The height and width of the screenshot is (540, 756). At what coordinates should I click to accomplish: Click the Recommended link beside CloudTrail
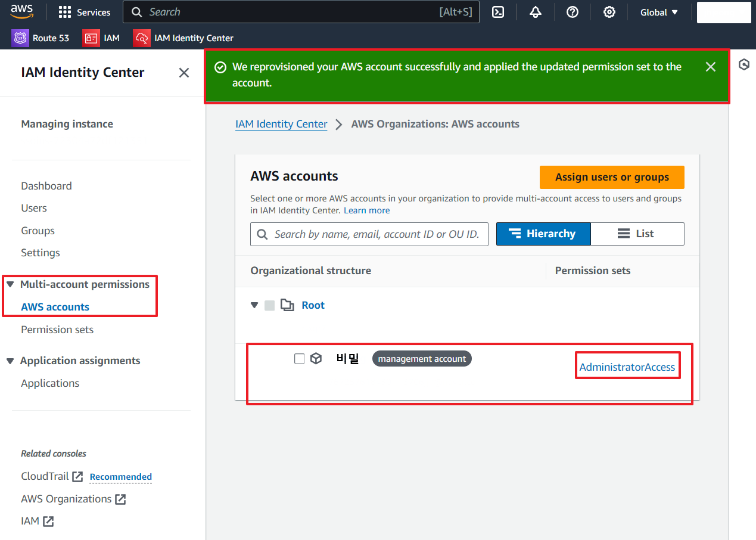(x=121, y=477)
